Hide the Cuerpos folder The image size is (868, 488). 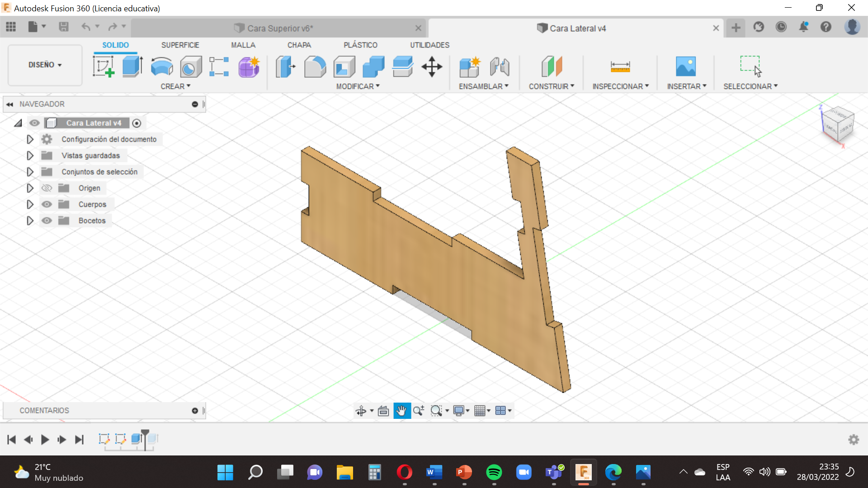(47, 204)
